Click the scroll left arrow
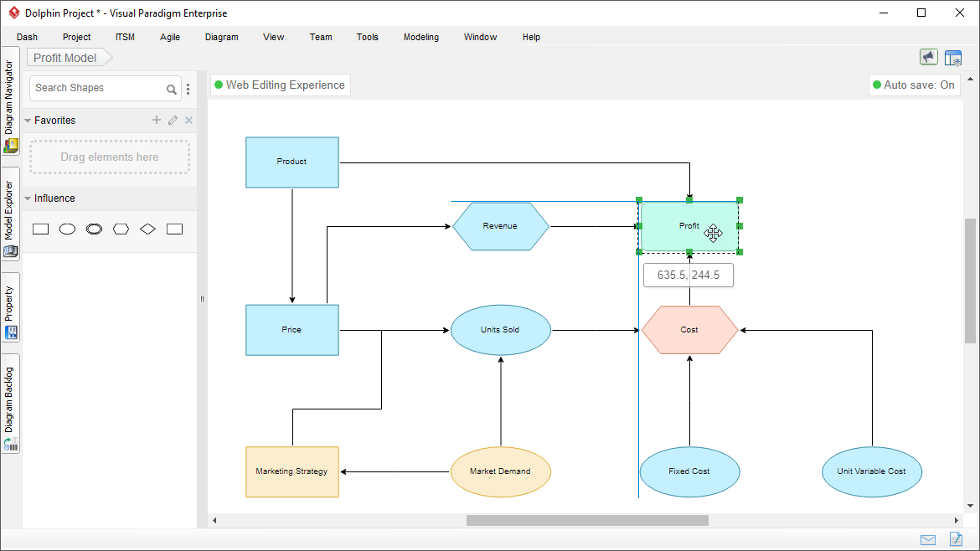The image size is (980, 551). pos(214,520)
